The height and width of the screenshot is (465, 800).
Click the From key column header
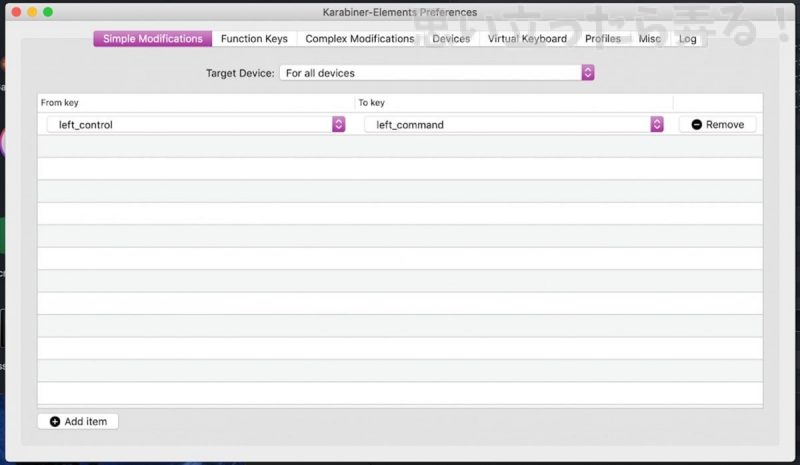(195, 103)
